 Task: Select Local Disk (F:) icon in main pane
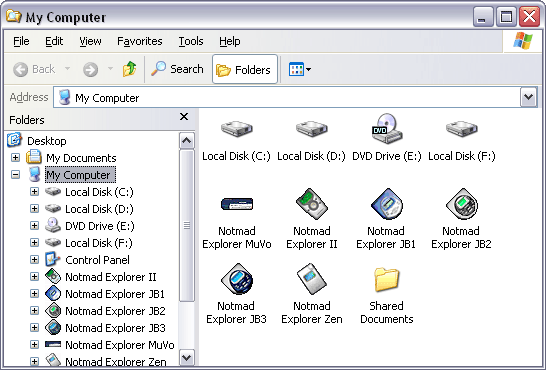pyautogui.click(x=461, y=129)
